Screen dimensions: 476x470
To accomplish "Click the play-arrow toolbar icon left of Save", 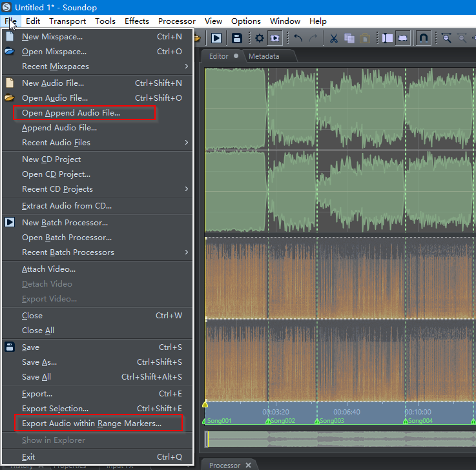I will pyautogui.click(x=216, y=38).
